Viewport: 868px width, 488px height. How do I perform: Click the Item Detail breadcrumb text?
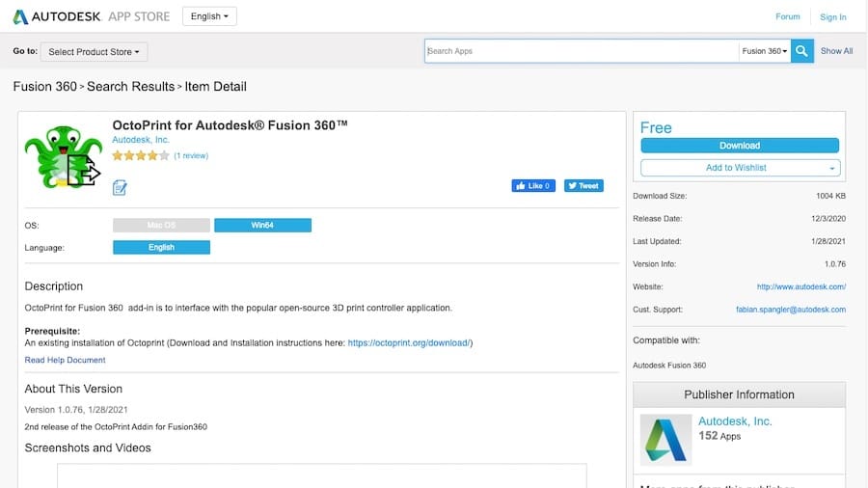click(x=215, y=86)
